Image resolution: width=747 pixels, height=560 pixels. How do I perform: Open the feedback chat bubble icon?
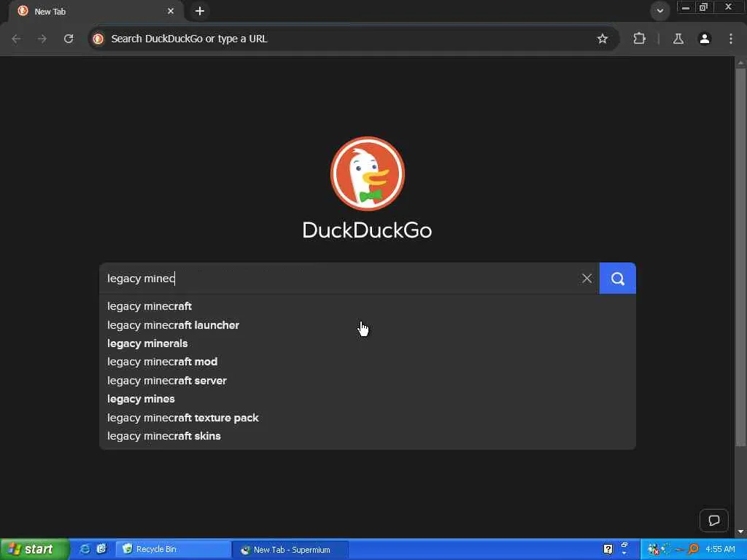coord(713,521)
